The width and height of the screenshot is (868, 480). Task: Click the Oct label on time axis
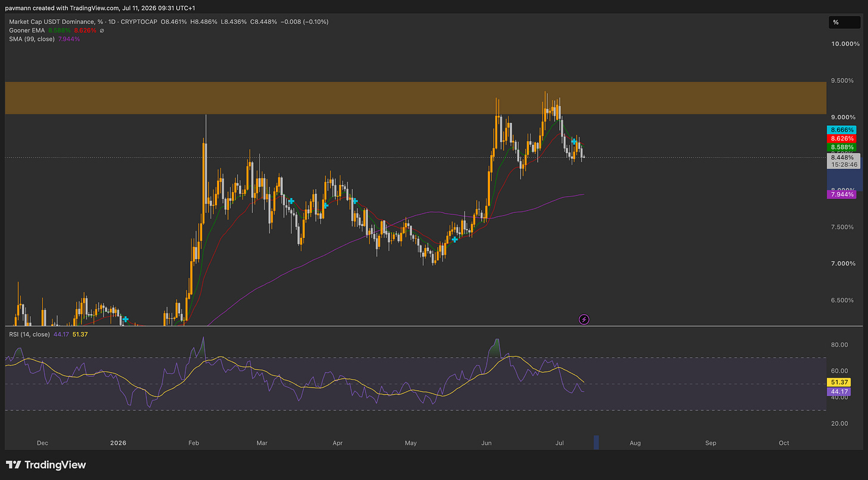784,443
